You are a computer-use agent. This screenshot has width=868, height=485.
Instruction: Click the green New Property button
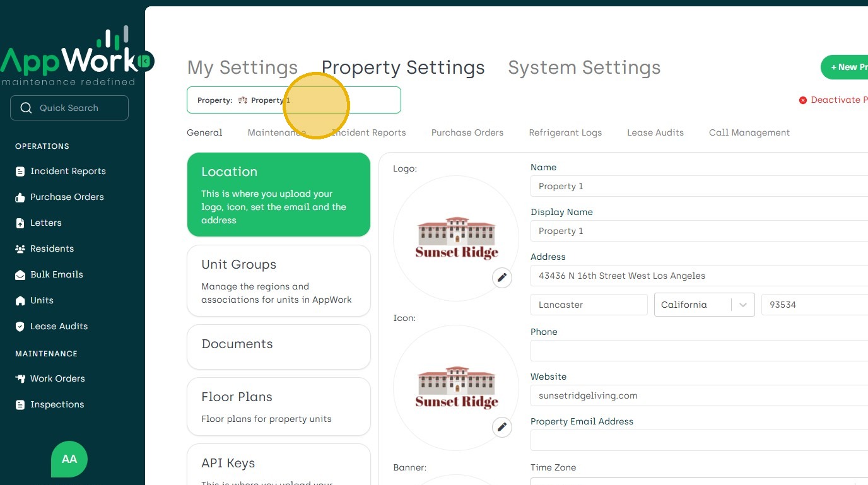tap(844, 67)
